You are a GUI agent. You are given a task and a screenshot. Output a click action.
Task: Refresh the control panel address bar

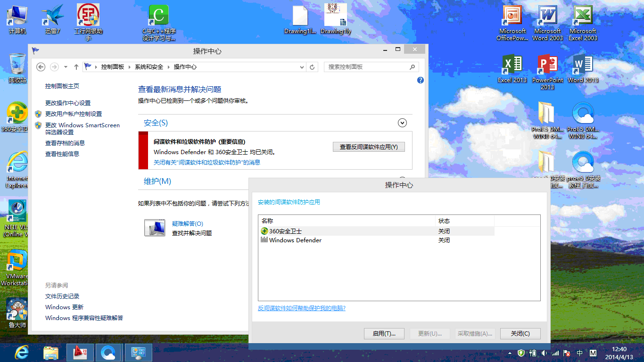pos(312,67)
